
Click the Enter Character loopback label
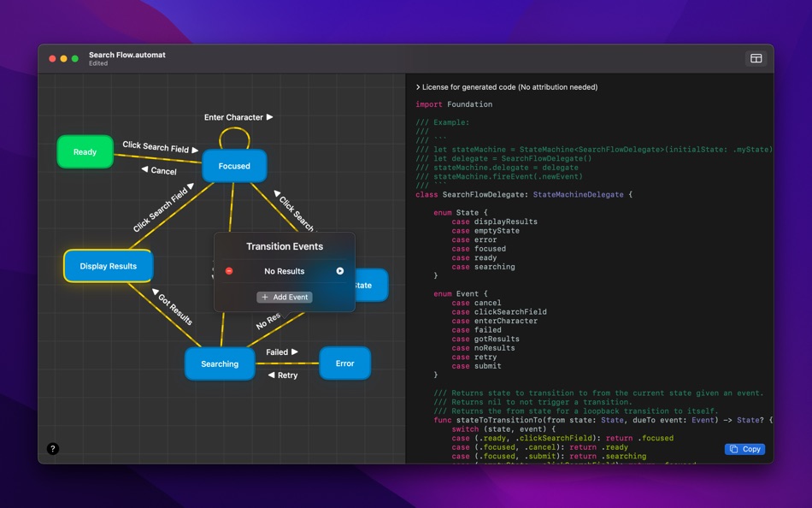(x=238, y=117)
